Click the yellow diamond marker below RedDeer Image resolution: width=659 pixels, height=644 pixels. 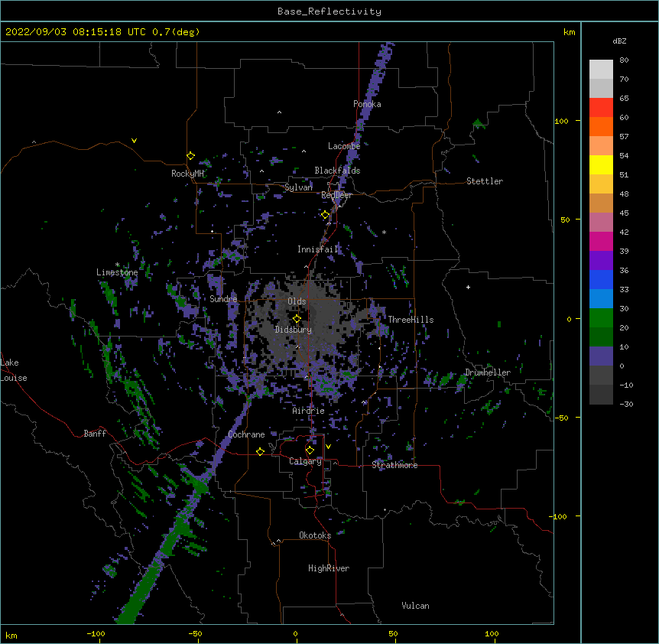coord(326,215)
